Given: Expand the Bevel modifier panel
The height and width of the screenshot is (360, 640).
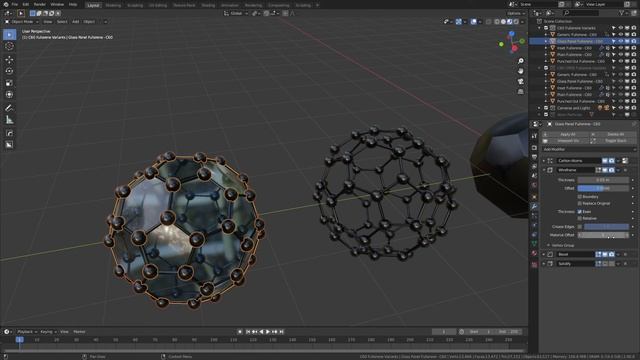Looking at the screenshot, I should point(544,255).
